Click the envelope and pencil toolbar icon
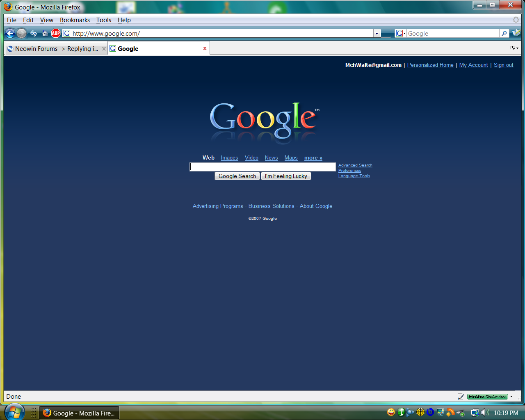 tap(516, 32)
